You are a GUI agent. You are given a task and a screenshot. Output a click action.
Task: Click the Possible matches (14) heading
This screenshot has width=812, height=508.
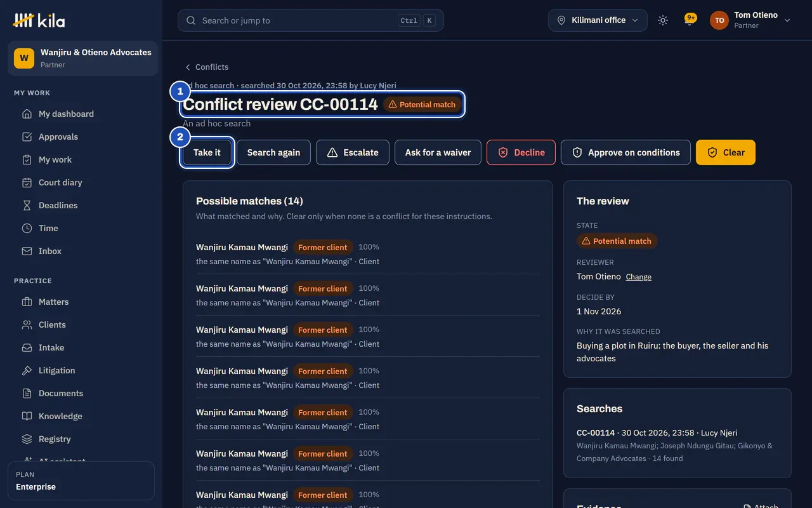249,201
